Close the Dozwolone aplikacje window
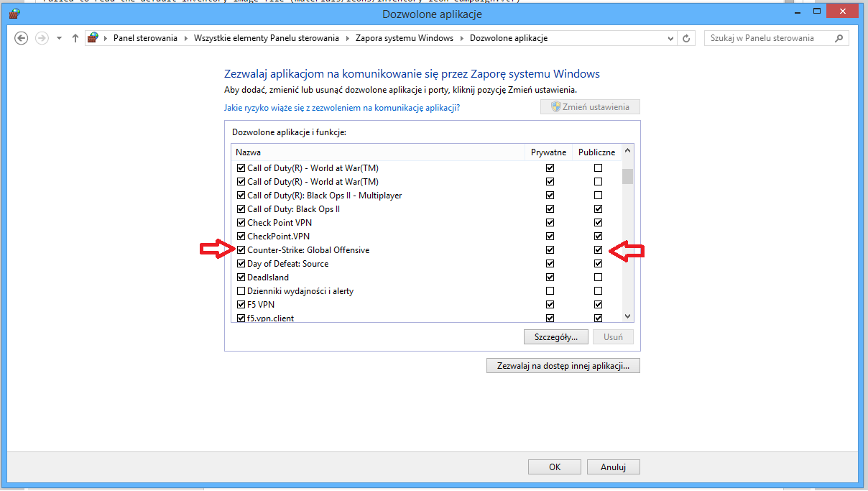 click(842, 12)
